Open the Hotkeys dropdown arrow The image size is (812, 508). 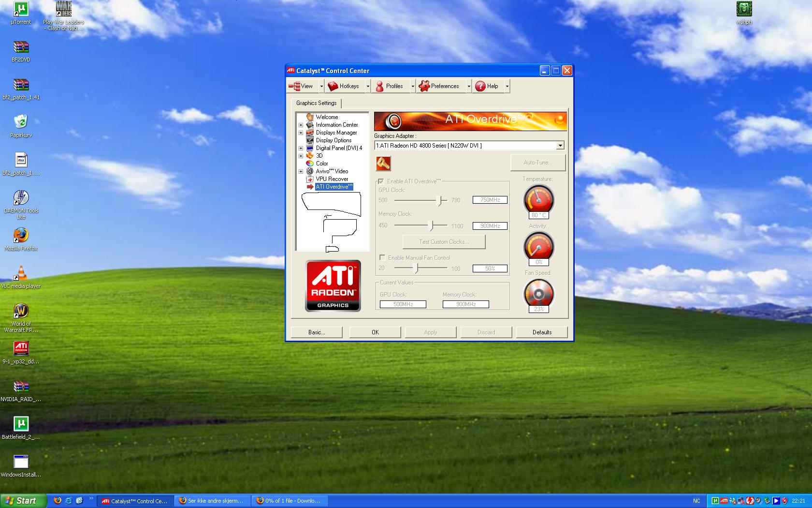368,86
